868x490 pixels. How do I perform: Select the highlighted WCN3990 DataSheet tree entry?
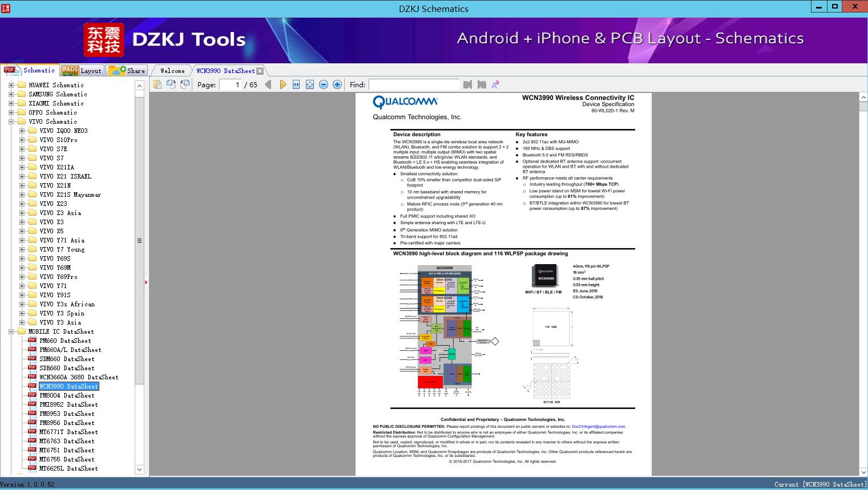pos(69,386)
